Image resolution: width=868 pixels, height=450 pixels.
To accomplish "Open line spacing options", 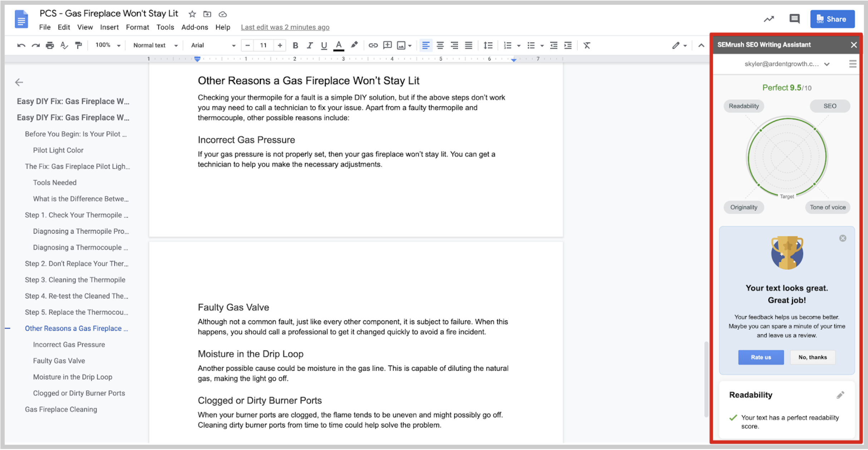I will 488,45.
